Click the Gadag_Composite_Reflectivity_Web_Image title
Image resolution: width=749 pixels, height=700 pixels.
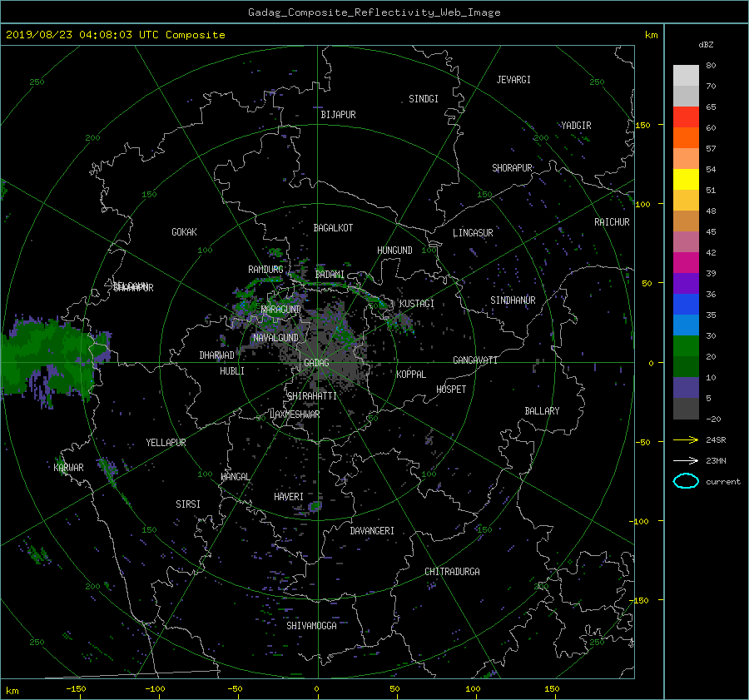pyautogui.click(x=374, y=12)
